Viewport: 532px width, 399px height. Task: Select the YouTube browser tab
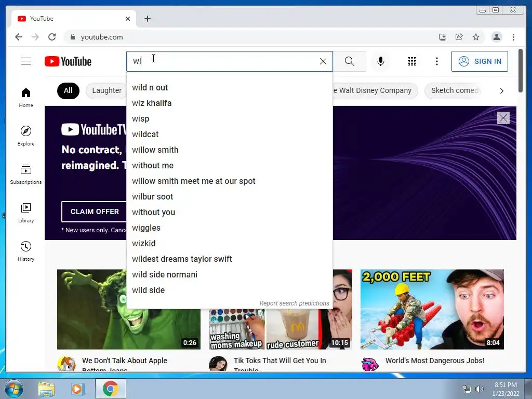coord(74,19)
